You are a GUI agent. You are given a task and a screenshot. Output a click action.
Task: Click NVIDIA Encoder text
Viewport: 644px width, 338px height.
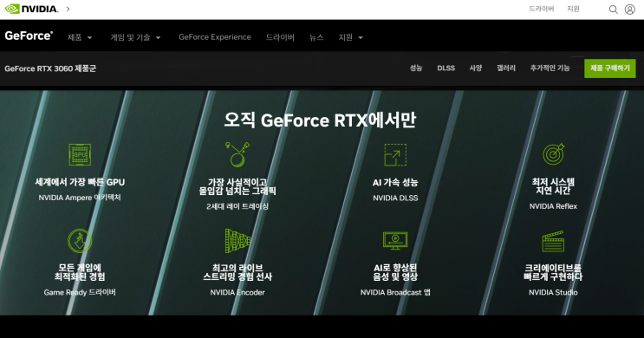237,292
